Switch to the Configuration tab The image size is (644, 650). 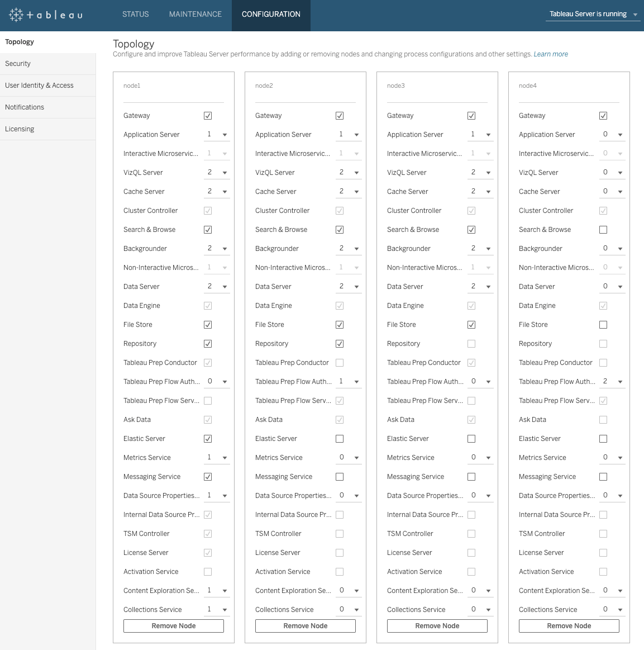click(271, 14)
